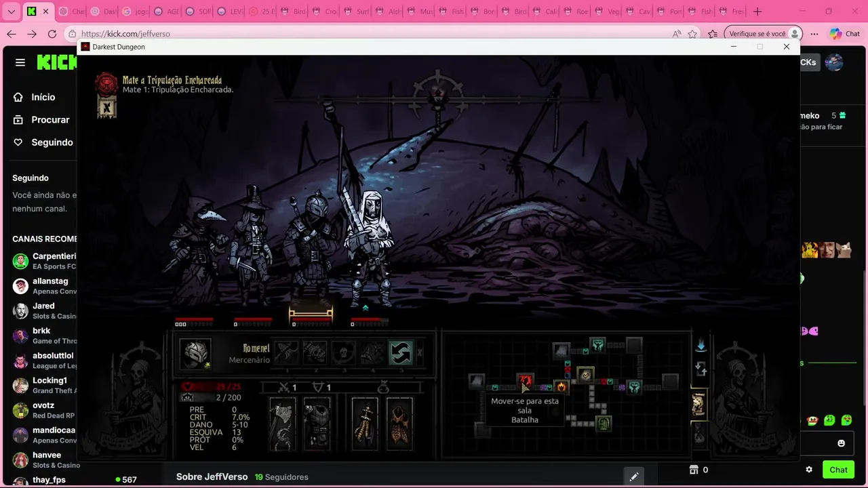Open brkk recommended channel

pos(44,335)
